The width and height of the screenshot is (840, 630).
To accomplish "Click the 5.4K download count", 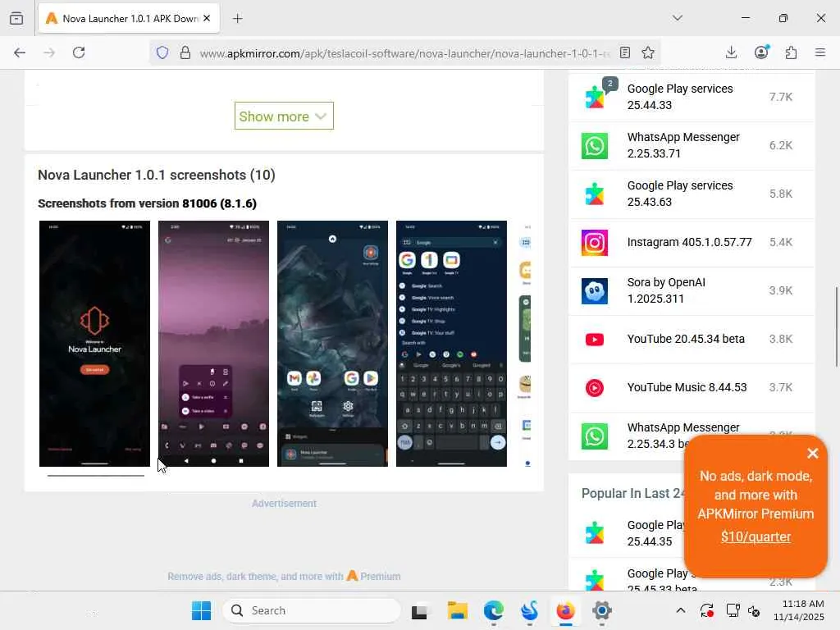I will [x=781, y=242].
